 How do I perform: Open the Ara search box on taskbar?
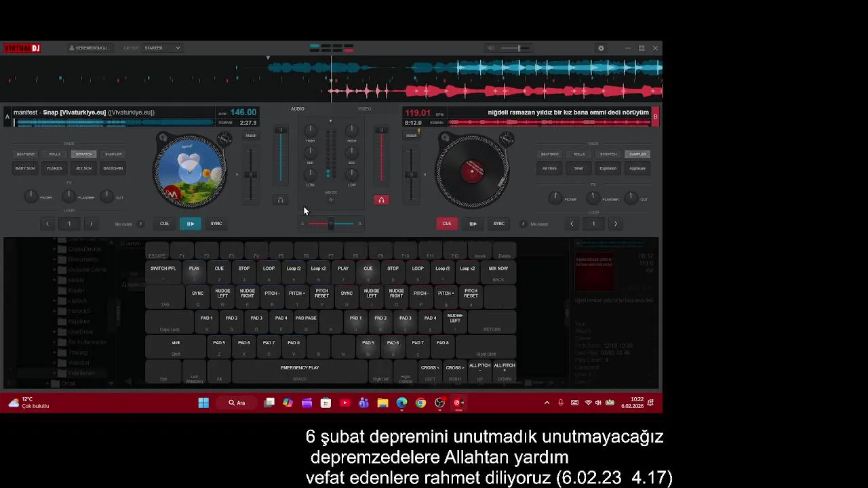237,403
